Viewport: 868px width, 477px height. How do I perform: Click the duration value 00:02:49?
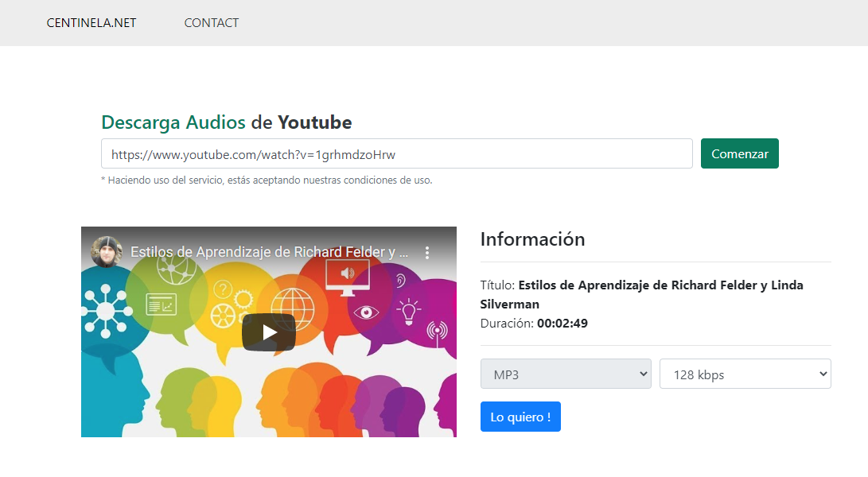coord(562,323)
